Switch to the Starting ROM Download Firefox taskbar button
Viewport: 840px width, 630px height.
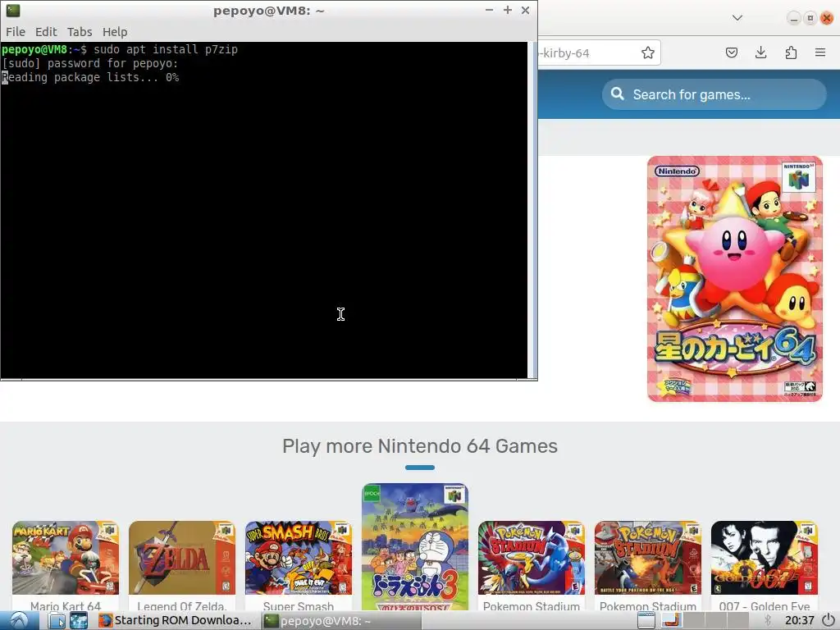[x=176, y=620]
